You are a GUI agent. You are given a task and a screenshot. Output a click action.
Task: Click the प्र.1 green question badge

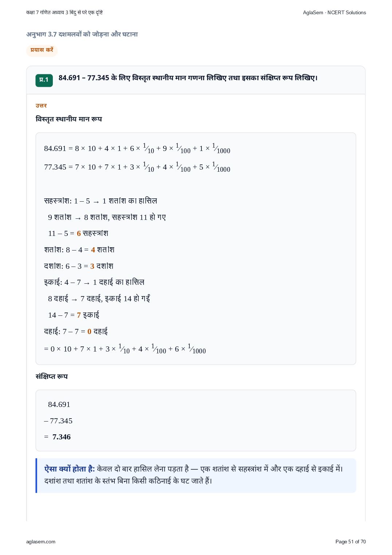(x=44, y=80)
